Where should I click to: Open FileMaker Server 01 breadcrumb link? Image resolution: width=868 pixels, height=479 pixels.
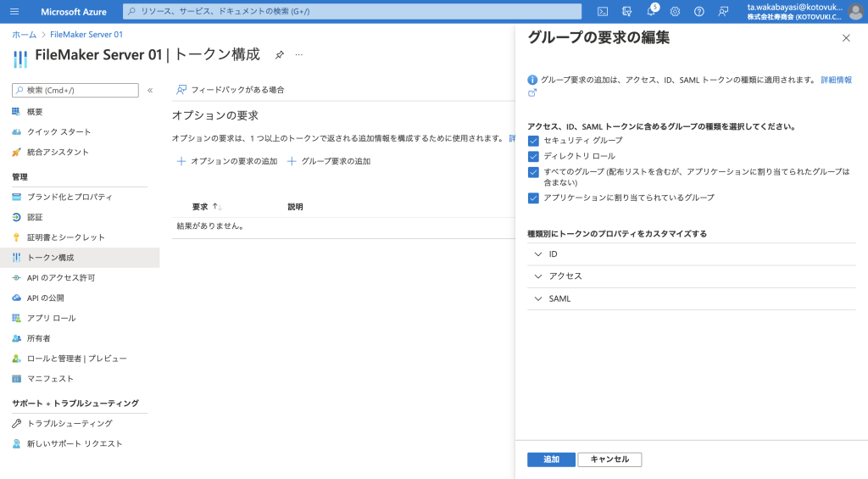pyautogui.click(x=86, y=34)
